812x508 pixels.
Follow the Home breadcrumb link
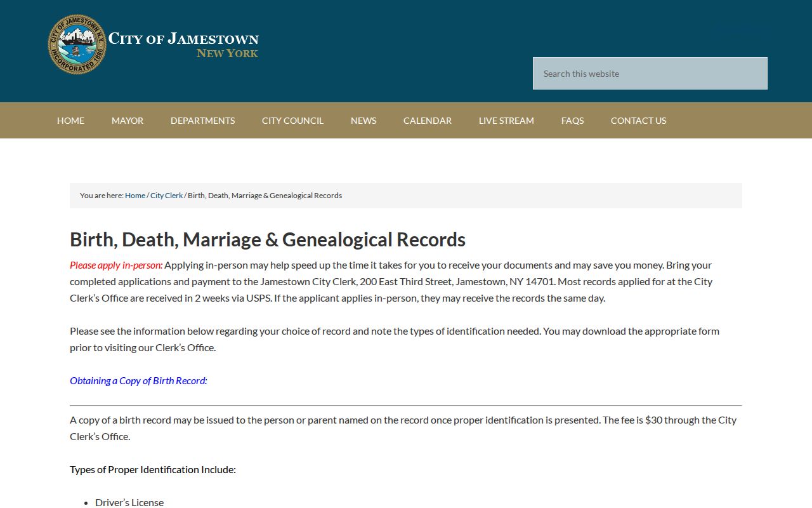pyautogui.click(x=135, y=196)
